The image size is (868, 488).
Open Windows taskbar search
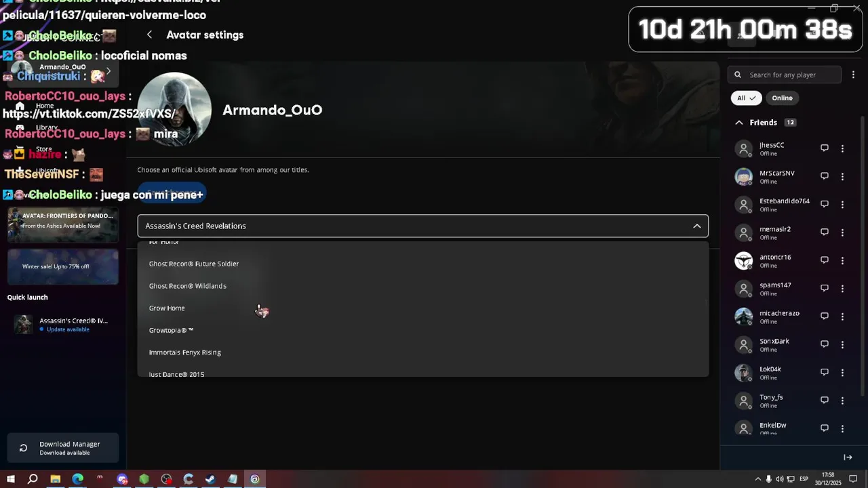pyautogui.click(x=33, y=479)
